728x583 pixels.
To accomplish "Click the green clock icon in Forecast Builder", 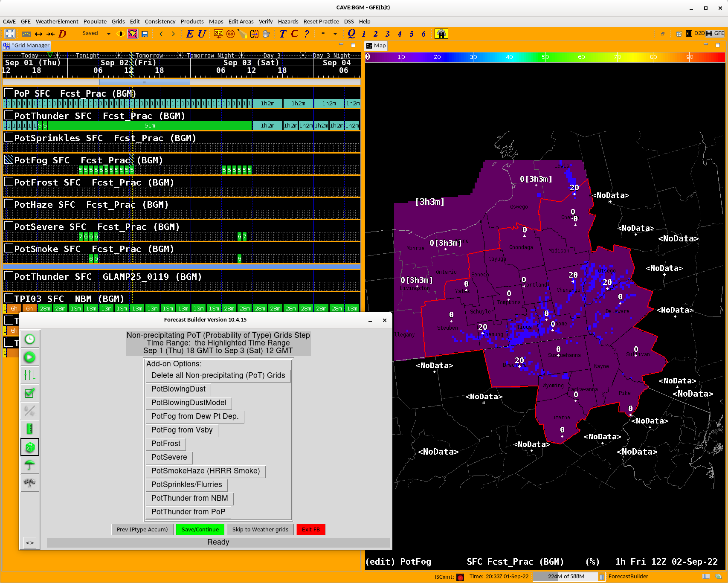I will coord(30,339).
